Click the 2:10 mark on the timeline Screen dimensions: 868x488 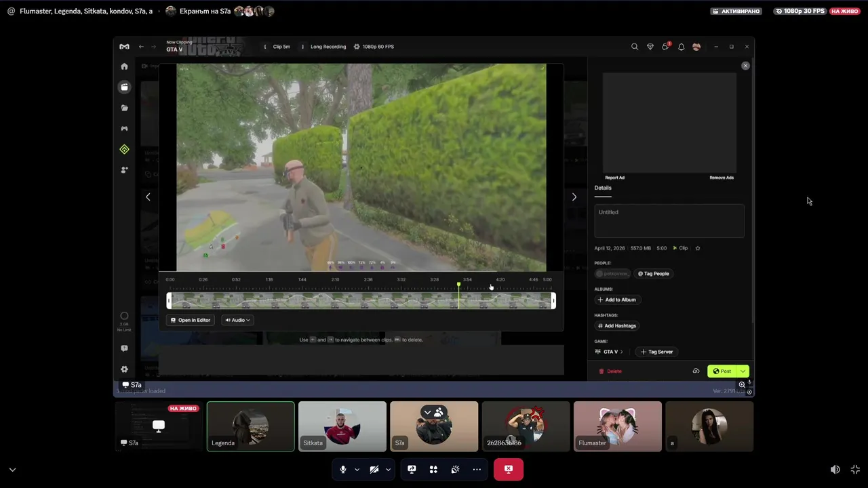pyautogui.click(x=335, y=279)
